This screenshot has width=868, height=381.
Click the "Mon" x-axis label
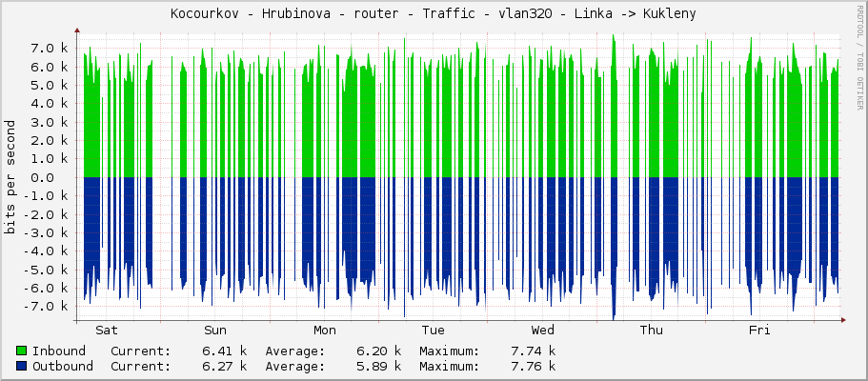(324, 331)
